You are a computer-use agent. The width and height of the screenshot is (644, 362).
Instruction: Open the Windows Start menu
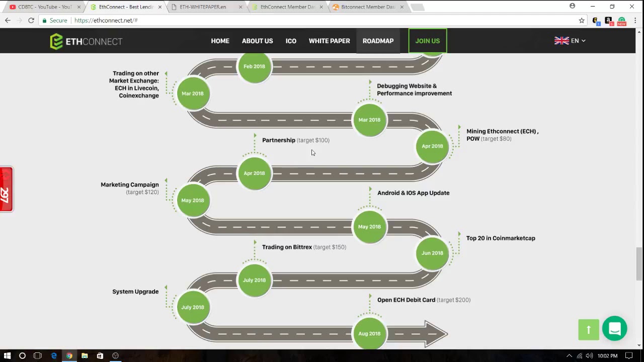(x=8, y=355)
